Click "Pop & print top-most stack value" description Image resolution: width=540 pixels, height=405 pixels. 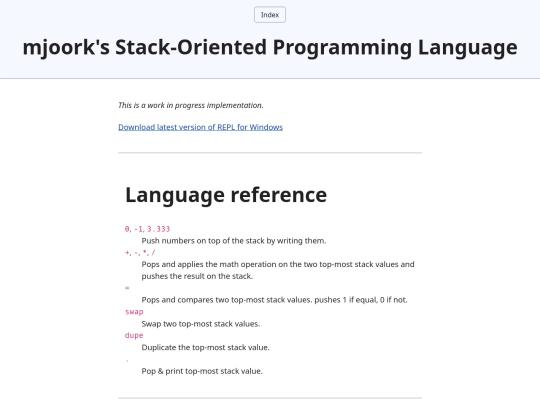[202, 371]
